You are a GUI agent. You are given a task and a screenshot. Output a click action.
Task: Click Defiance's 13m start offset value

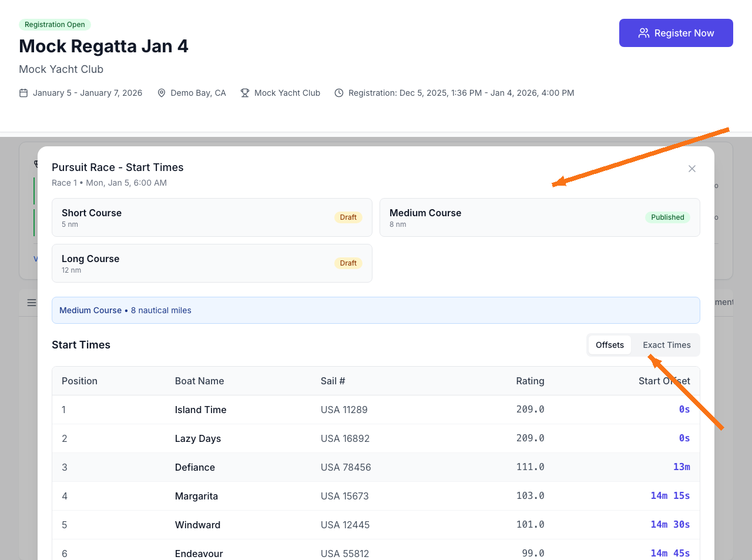[681, 467]
